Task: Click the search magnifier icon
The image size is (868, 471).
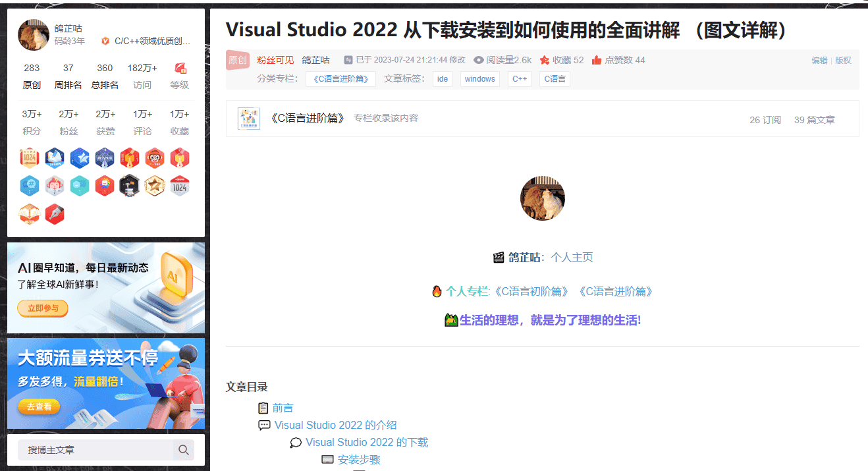Action: pos(183,450)
